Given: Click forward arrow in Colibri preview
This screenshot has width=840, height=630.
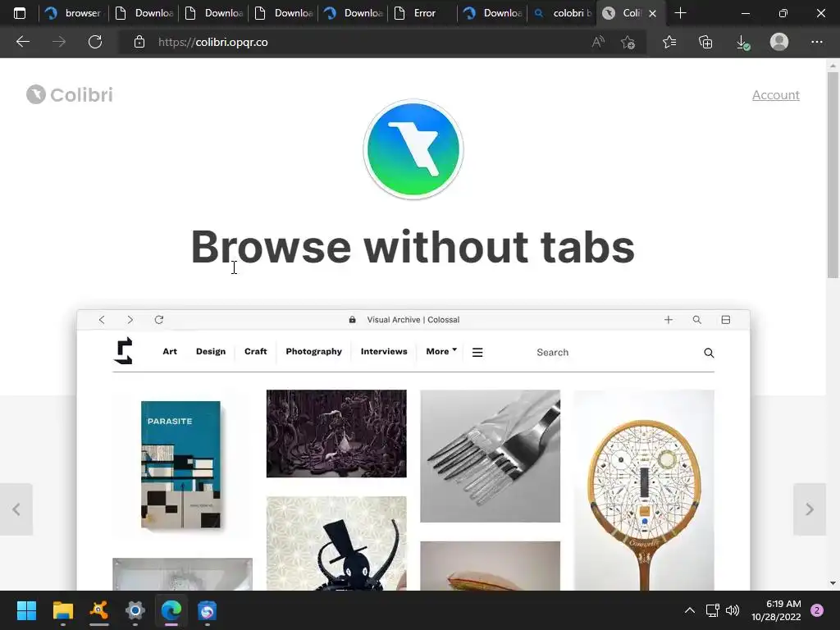Looking at the screenshot, I should pyautogui.click(x=130, y=320).
